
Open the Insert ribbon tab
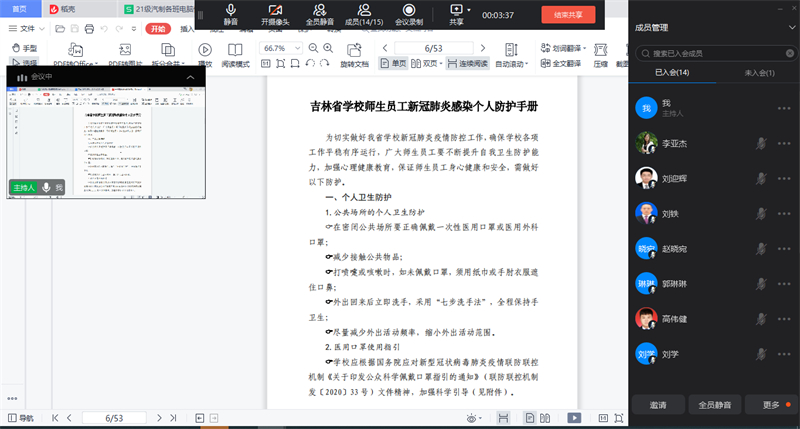pos(186,29)
